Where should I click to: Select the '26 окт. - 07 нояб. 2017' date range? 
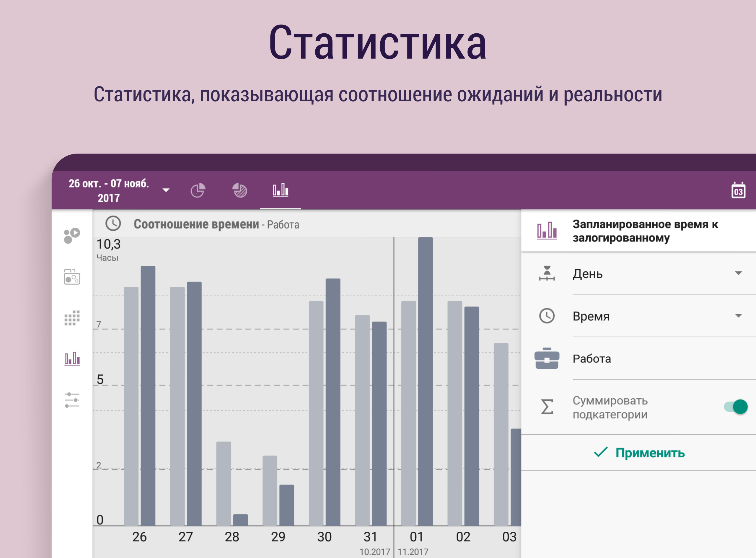[109, 190]
